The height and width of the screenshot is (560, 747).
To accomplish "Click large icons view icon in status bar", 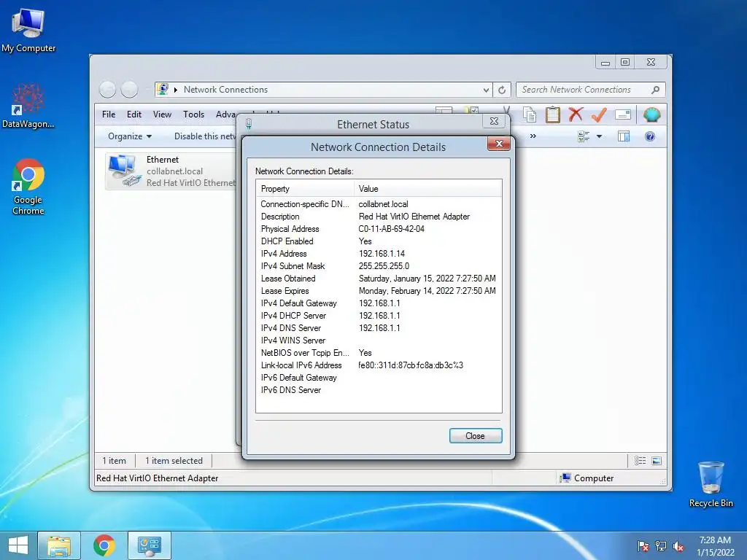I will coord(657,461).
